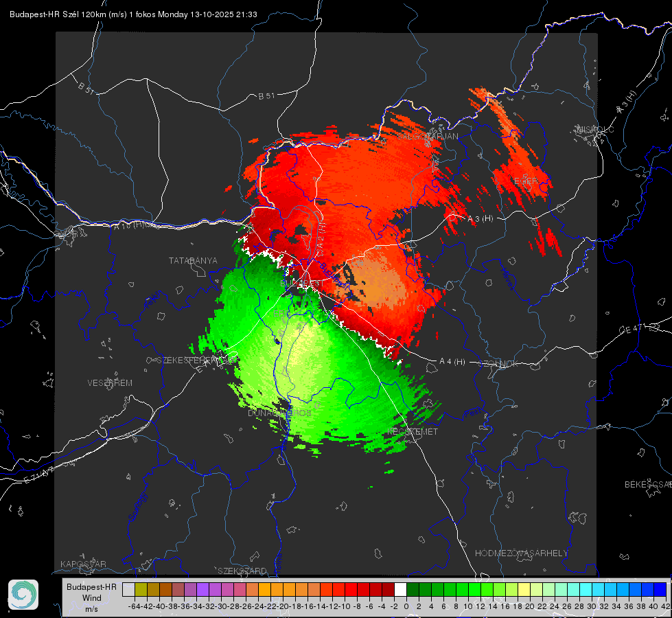Click the VESZPRÉM city label
The width and height of the screenshot is (672, 618).
point(110,383)
